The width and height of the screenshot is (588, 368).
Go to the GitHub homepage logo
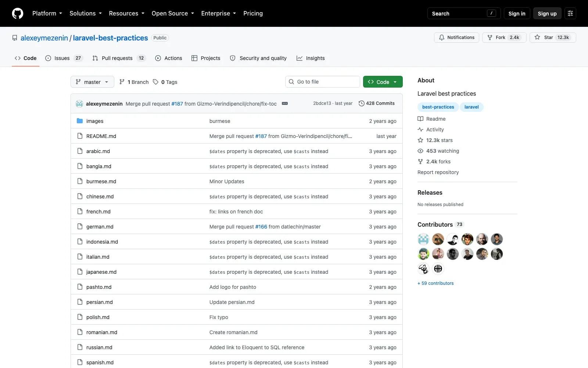[18, 13]
